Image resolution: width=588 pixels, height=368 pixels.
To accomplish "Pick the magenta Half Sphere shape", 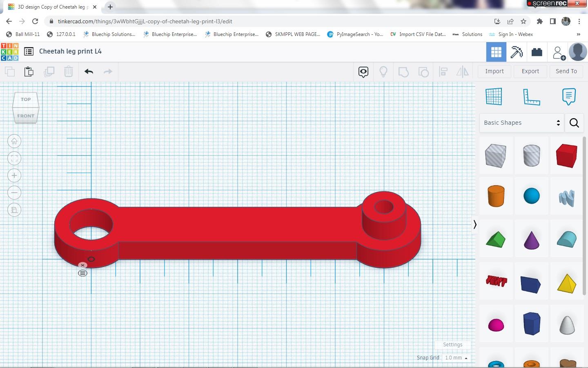I will 496,325.
